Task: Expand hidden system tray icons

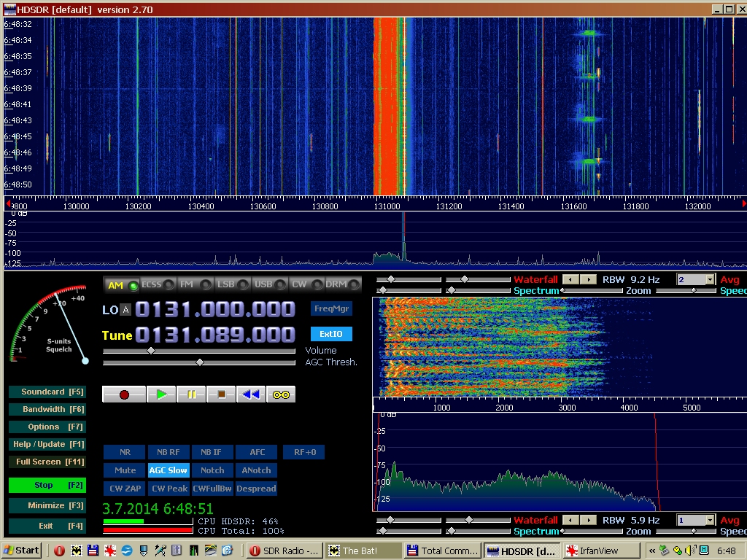Action: [x=651, y=551]
